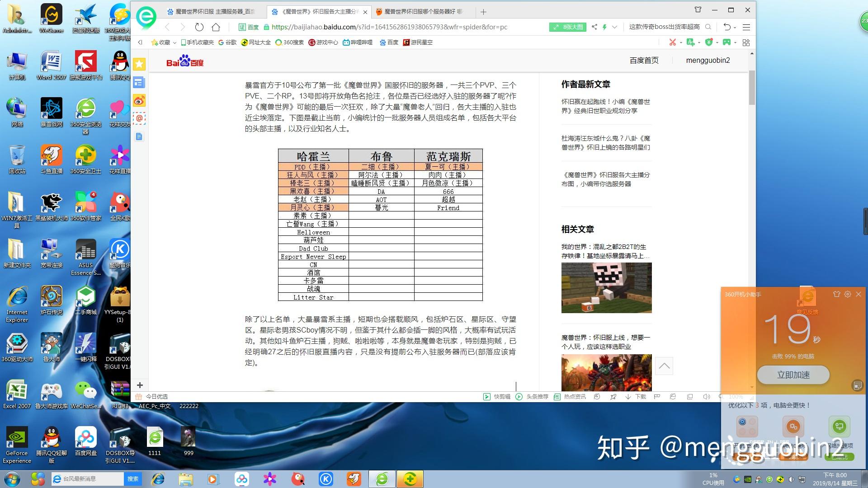Open 游戏中心 bookmark
The image size is (868, 488).
(323, 42)
